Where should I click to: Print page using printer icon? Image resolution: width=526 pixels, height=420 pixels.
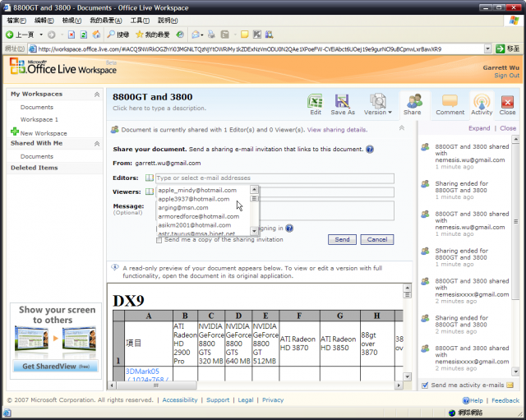click(211, 35)
